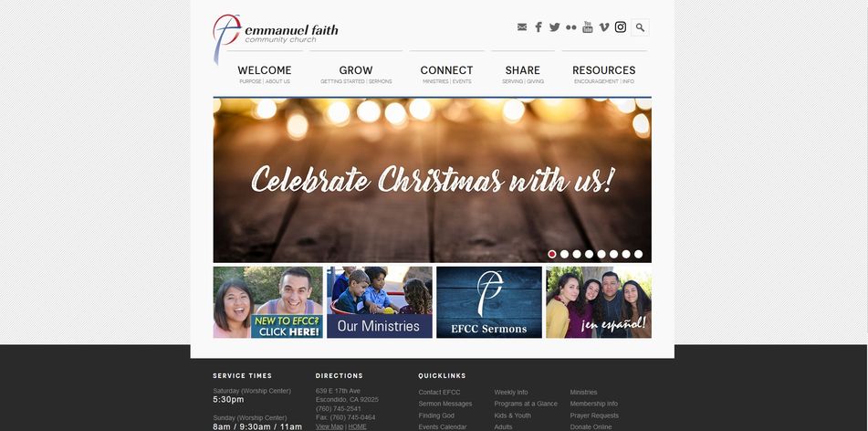
Task: Open the GROW menu
Action: (356, 70)
